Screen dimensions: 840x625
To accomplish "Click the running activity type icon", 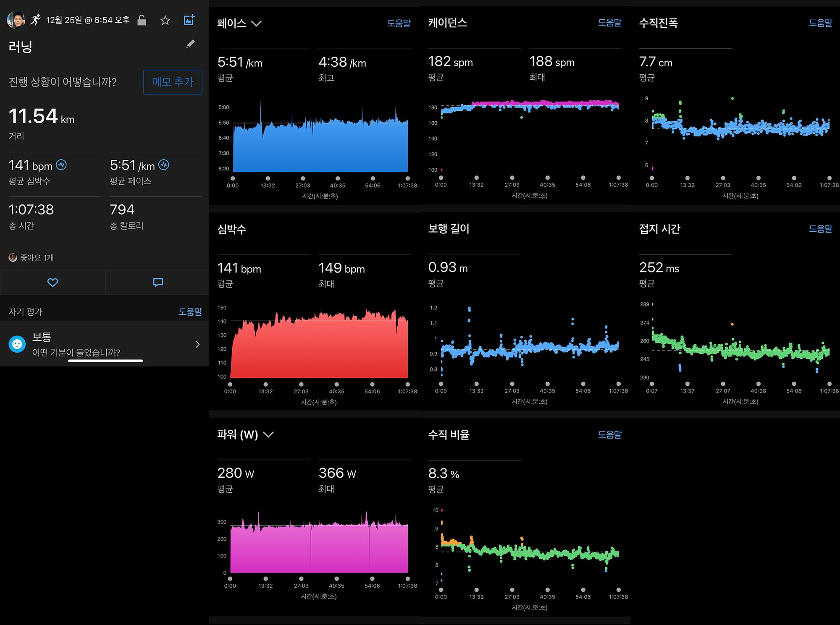I will [x=36, y=20].
